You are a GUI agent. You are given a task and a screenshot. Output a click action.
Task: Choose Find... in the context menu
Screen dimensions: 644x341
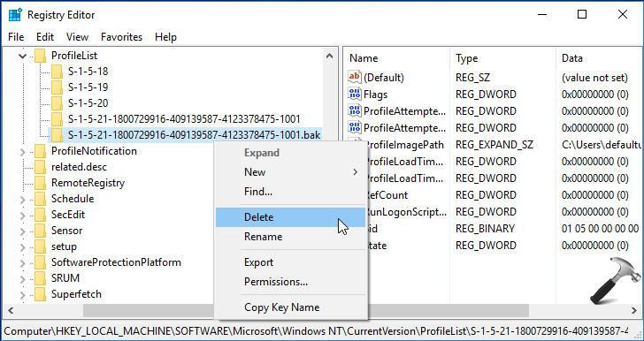tap(290, 192)
